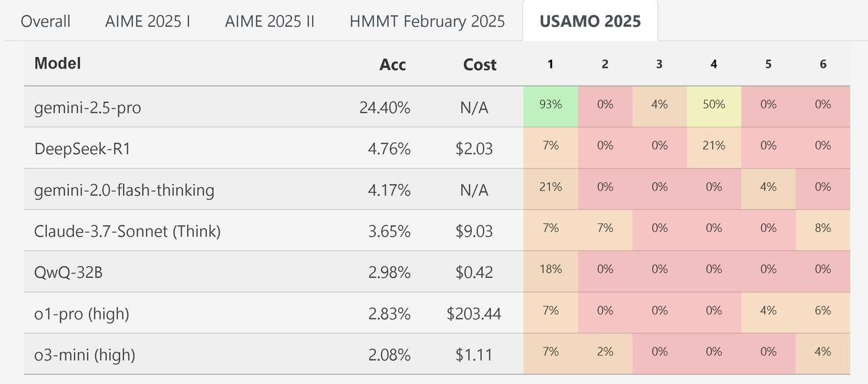
Task: Select the DeepSeek-R1 model row
Action: pyautogui.click(x=82, y=149)
